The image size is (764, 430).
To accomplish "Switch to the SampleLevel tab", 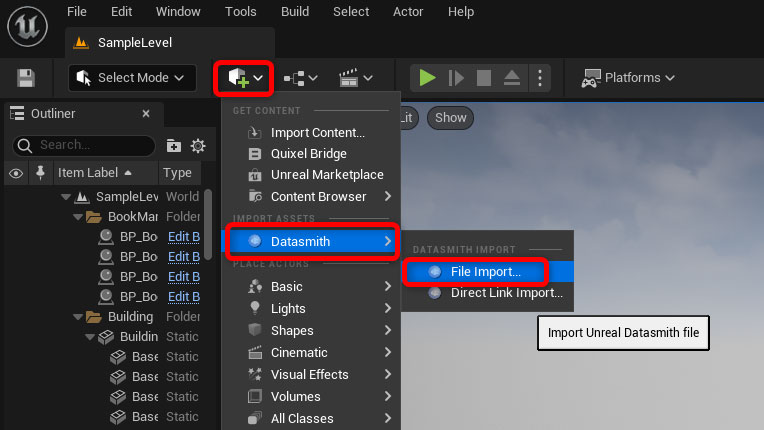I will 170,43.
